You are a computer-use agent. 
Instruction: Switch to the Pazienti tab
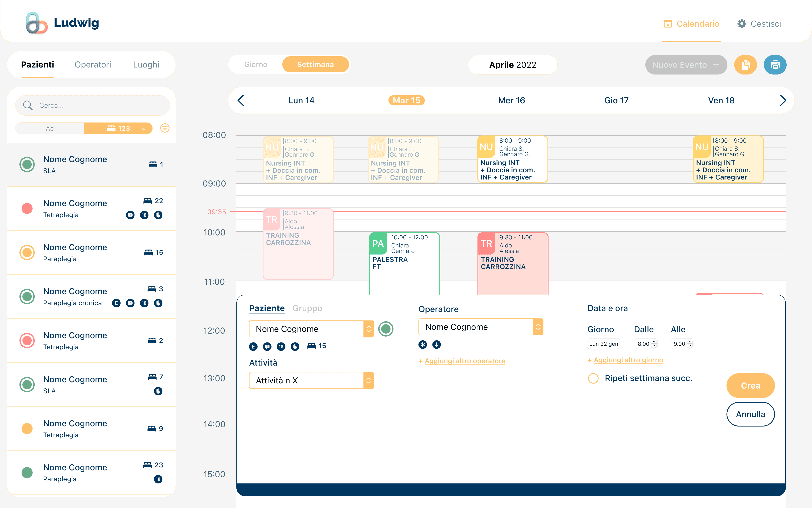tap(38, 65)
